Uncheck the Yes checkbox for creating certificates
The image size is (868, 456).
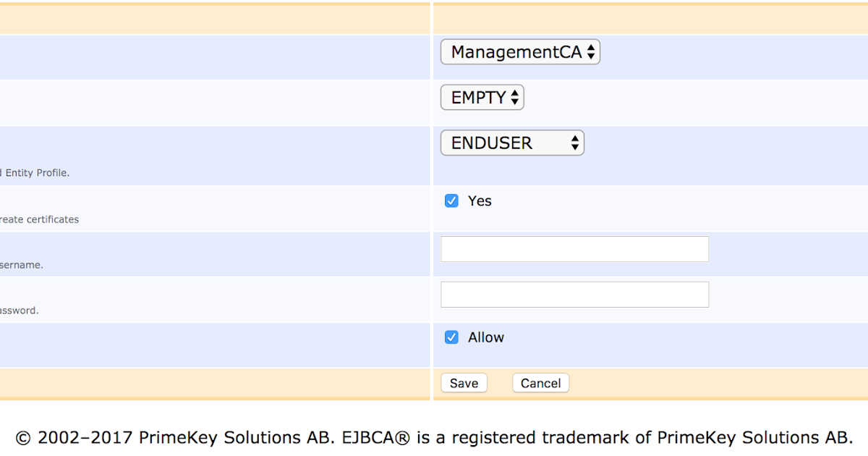[451, 200]
